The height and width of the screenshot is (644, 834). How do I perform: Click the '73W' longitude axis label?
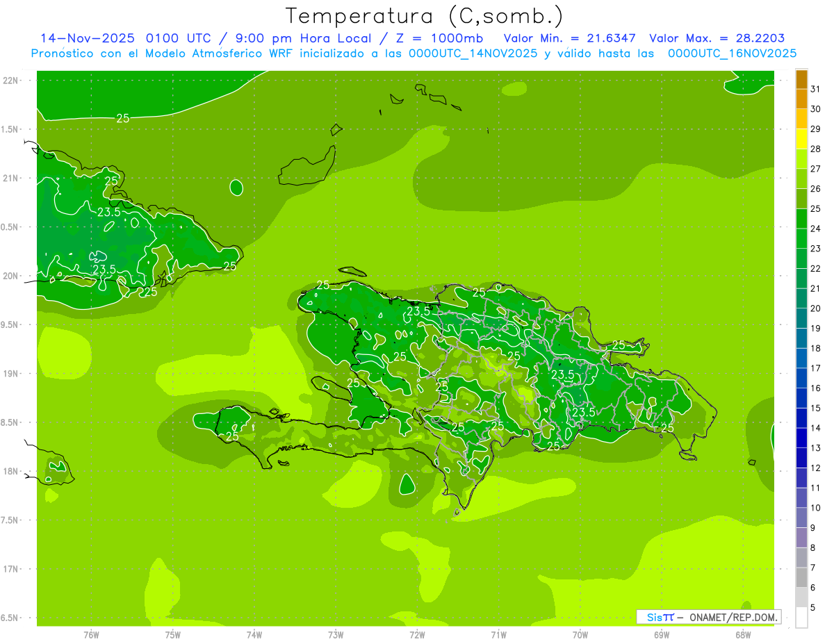[x=335, y=634]
